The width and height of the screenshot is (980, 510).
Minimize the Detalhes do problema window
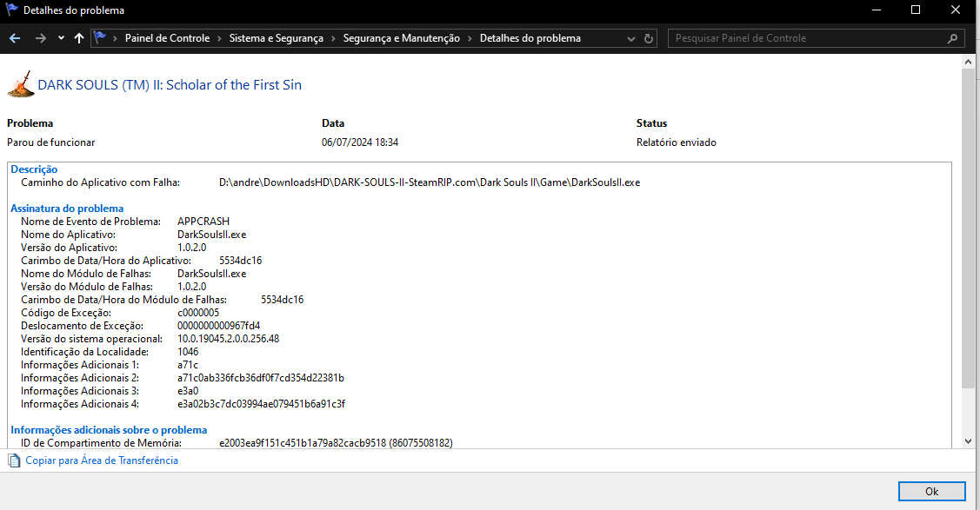click(877, 10)
